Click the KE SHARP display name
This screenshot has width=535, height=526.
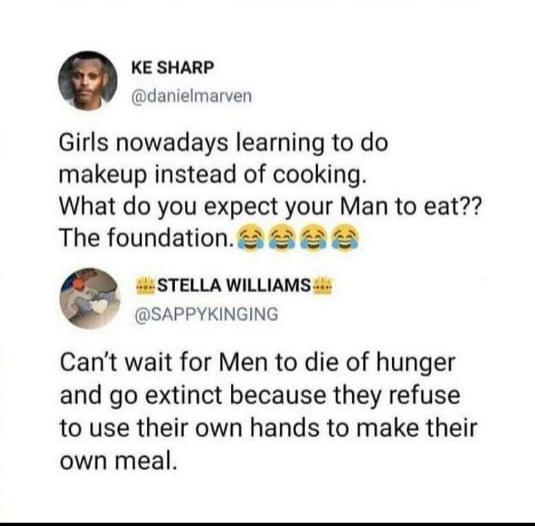pyautogui.click(x=173, y=67)
